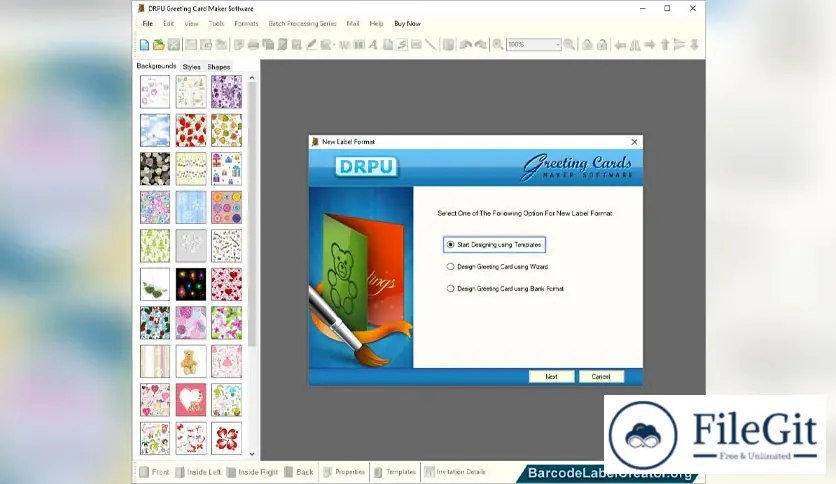This screenshot has width=836, height=484.
Task: Open the Formats menu
Action: click(x=246, y=23)
